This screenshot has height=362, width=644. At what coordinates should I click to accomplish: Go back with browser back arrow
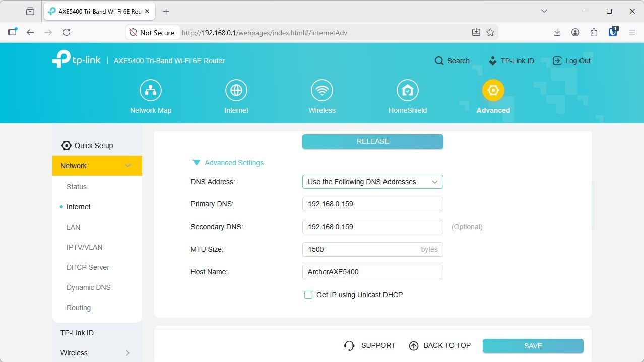tap(30, 32)
